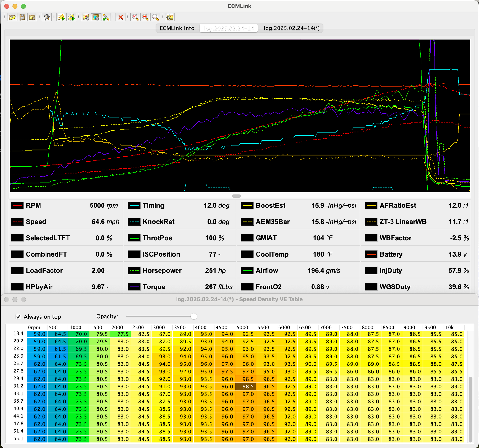
Task: Click the Timing cyan color swatch
Action: (x=134, y=206)
